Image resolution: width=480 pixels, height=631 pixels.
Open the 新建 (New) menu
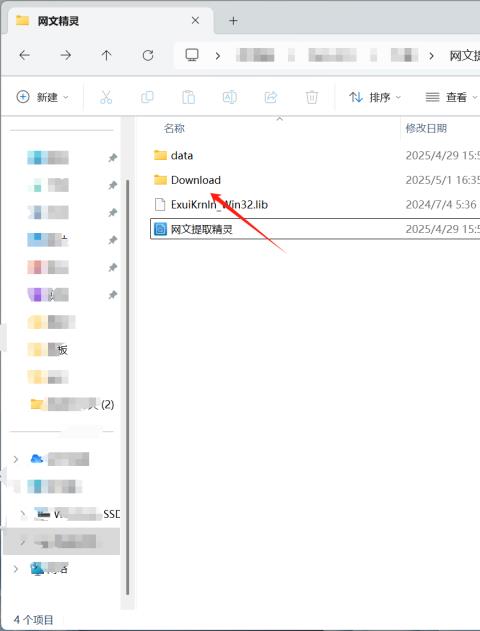42,97
